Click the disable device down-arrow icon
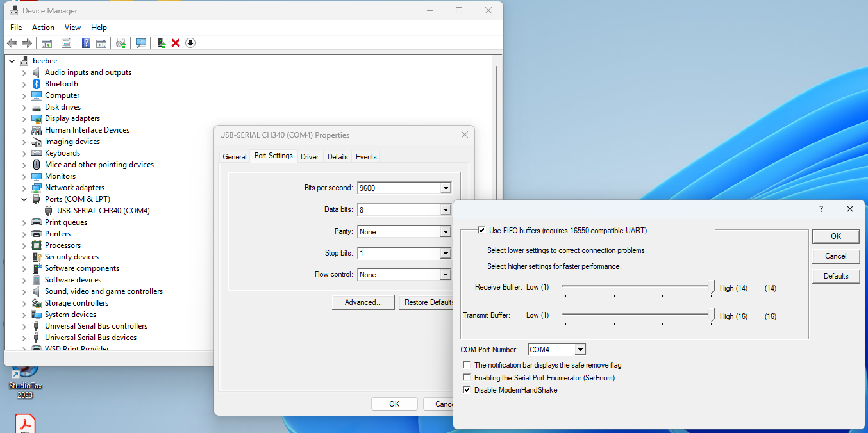This screenshot has height=433, width=868. [190, 43]
